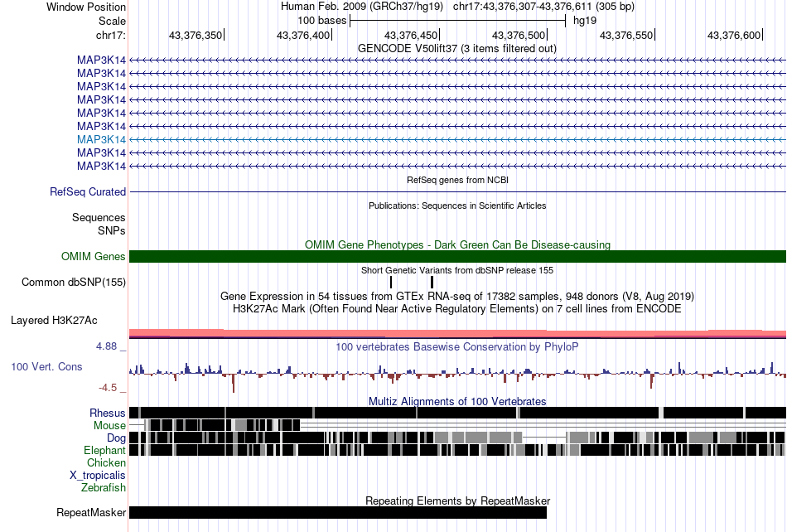
Task: Click the 43,376,400 ruler position
Action: pos(303,35)
